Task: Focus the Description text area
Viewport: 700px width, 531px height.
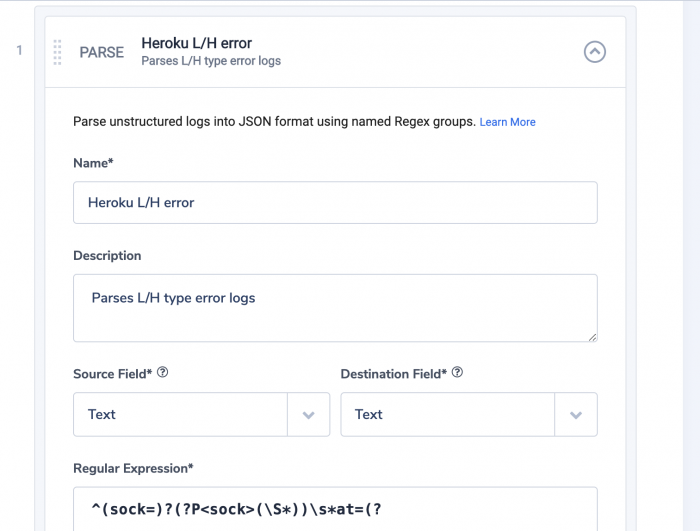Action: 335,308
